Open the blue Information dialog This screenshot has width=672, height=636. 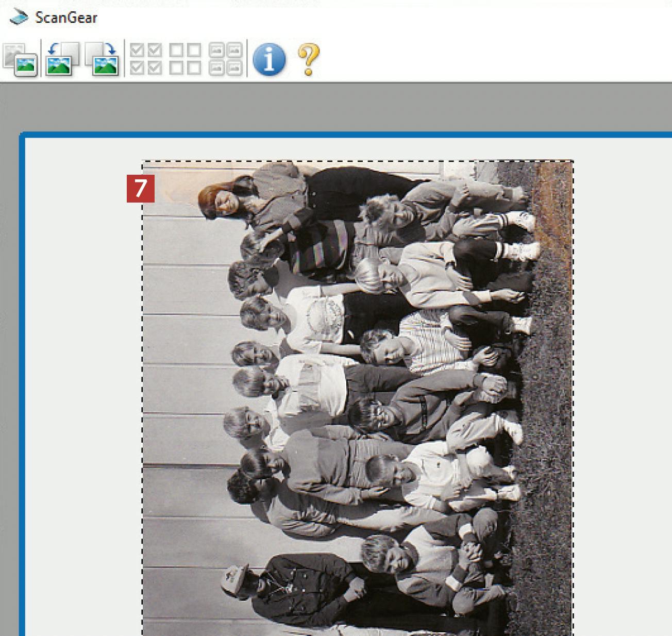click(x=269, y=60)
